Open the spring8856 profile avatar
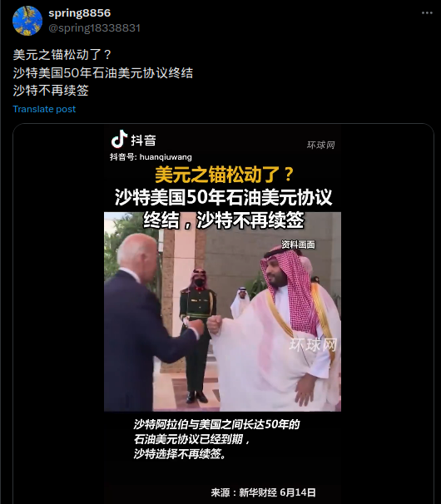The height and width of the screenshot is (504, 441). click(27, 21)
